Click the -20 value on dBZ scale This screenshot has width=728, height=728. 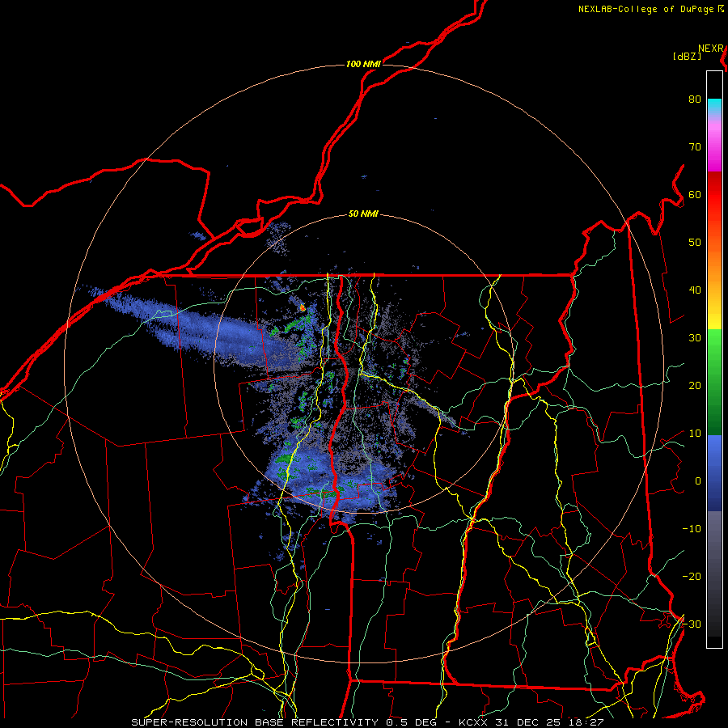click(x=692, y=577)
